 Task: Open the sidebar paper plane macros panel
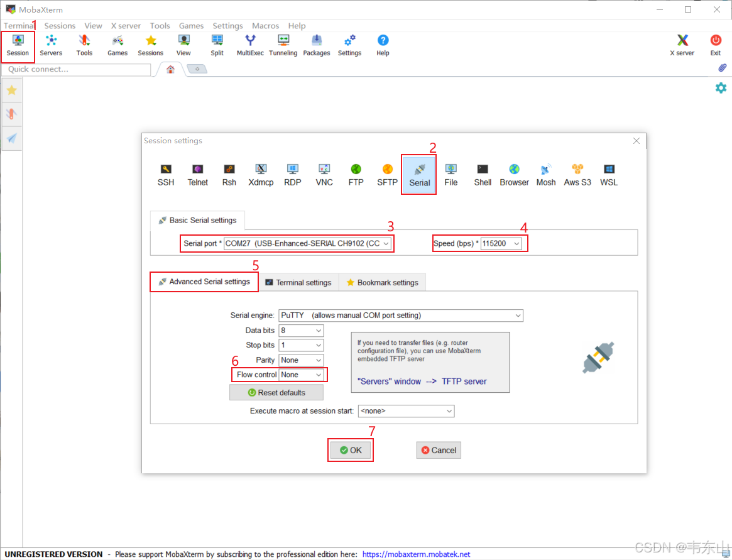pyautogui.click(x=12, y=138)
